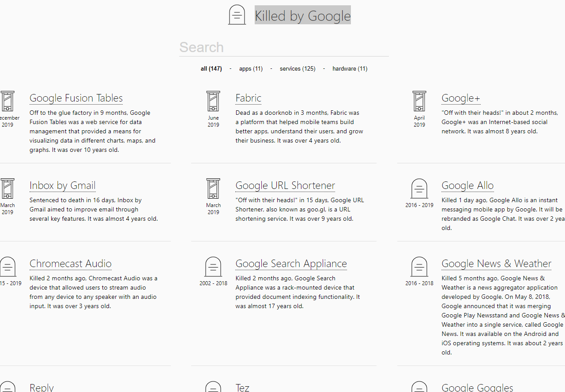Click the guillotine icon for Google URL Shortener
Image resolution: width=565 pixels, height=392 pixels.
click(x=213, y=188)
